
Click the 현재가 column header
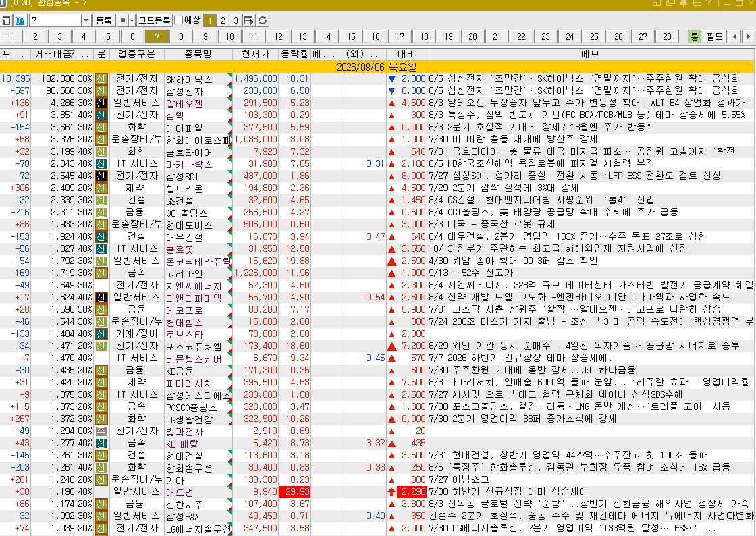[256, 54]
